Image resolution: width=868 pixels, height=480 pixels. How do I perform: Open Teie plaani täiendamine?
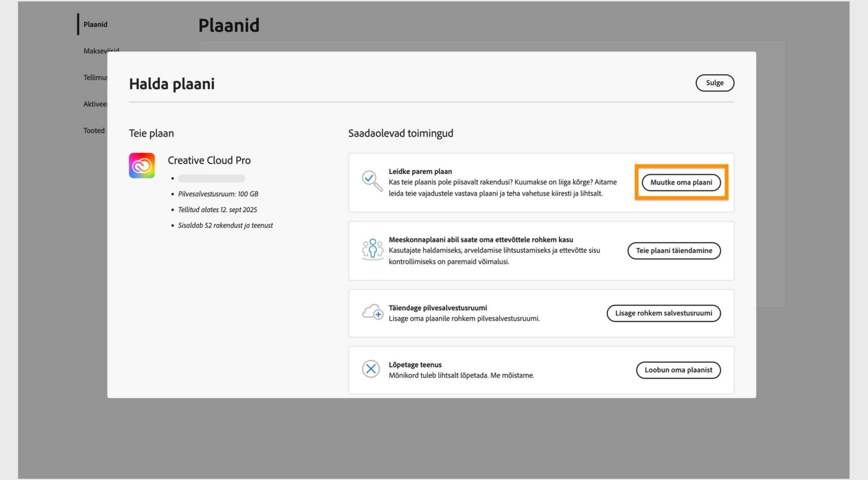coord(674,251)
